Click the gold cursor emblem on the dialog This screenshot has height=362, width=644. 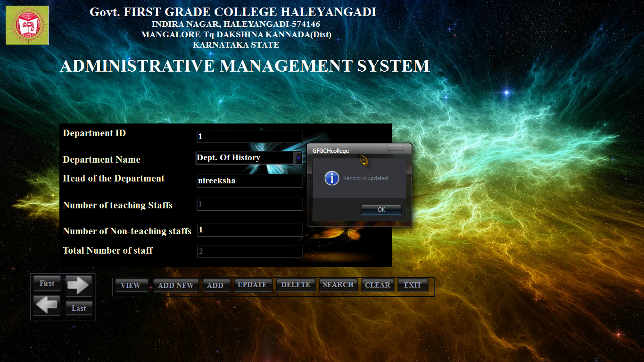pyautogui.click(x=364, y=160)
